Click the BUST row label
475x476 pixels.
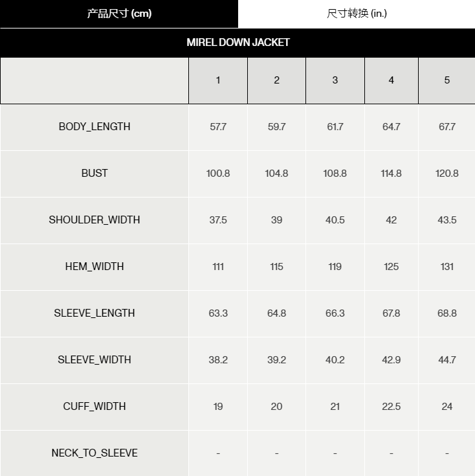[x=94, y=173]
